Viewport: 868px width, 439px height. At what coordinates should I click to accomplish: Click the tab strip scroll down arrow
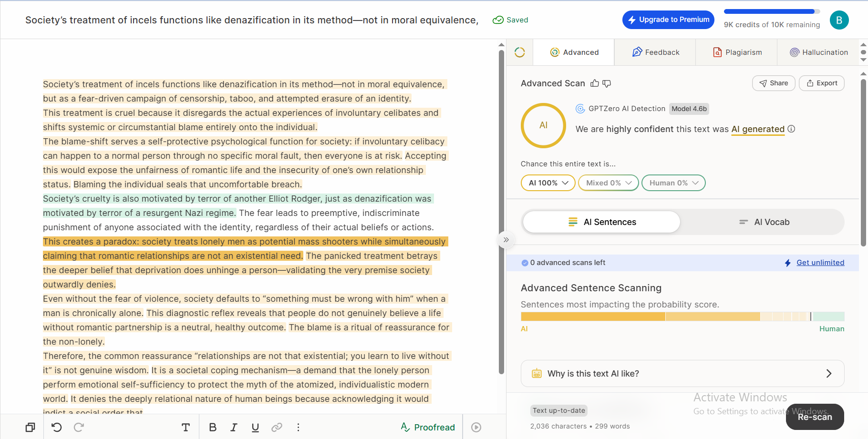pyautogui.click(x=863, y=60)
